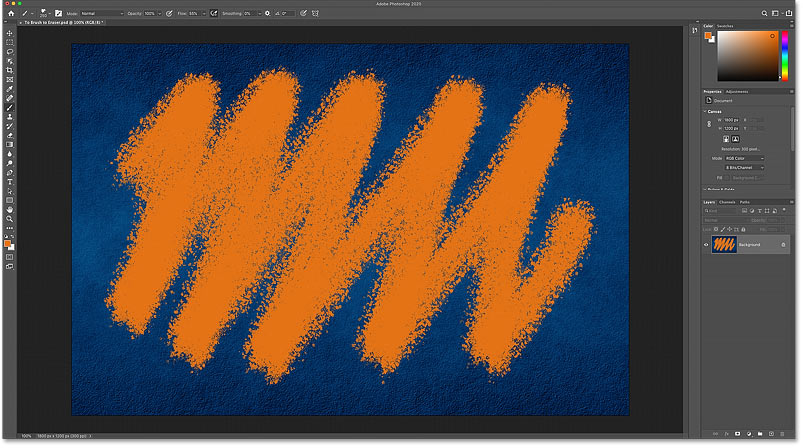Viewport: 803px width, 448px height.
Task: Go to the Home screen
Action: [11, 13]
